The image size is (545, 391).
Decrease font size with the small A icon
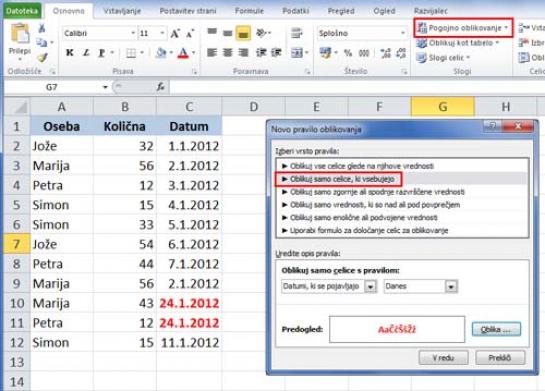pyautogui.click(x=189, y=34)
